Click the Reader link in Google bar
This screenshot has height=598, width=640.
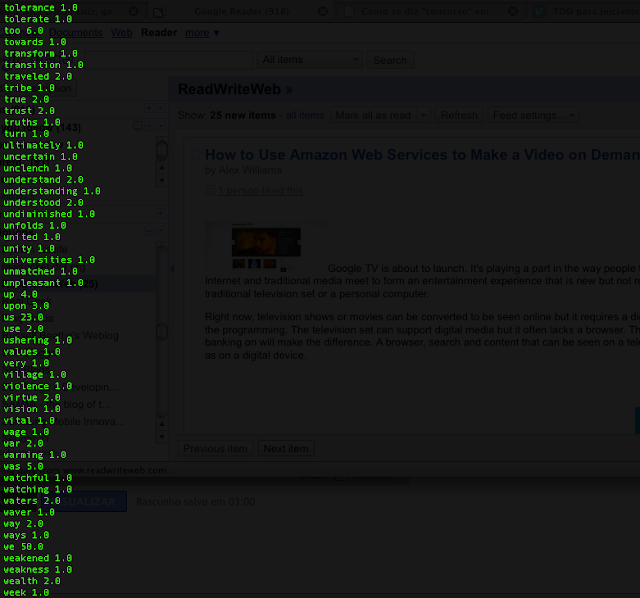159,33
